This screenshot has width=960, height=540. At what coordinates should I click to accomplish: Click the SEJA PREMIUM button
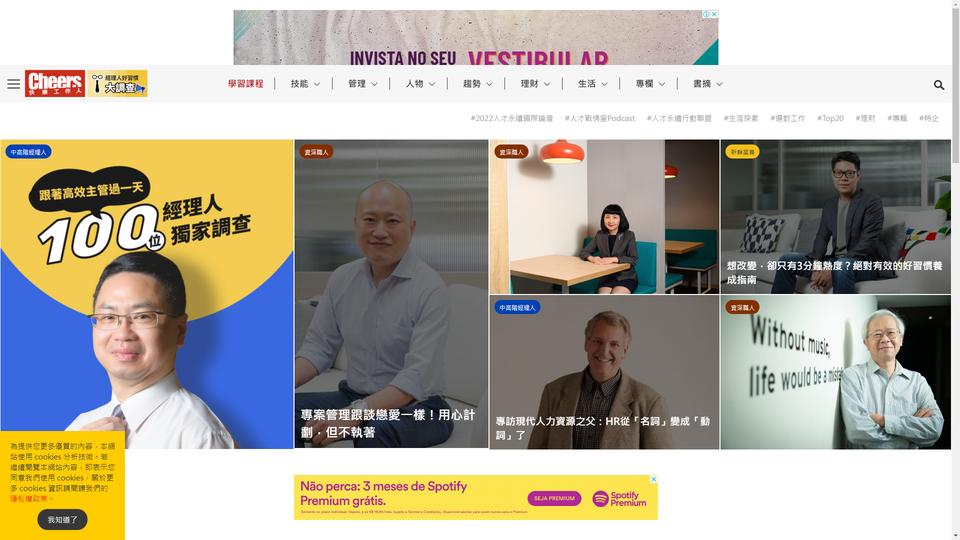[554, 498]
